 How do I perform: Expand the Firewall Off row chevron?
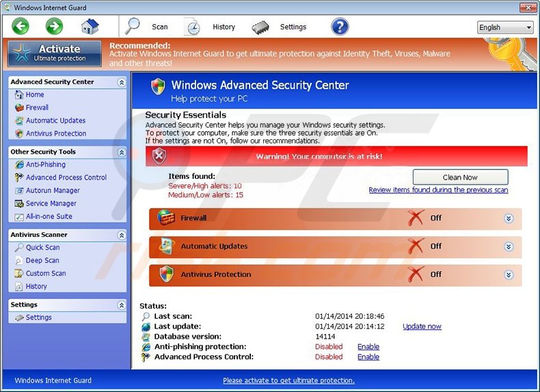[509, 219]
